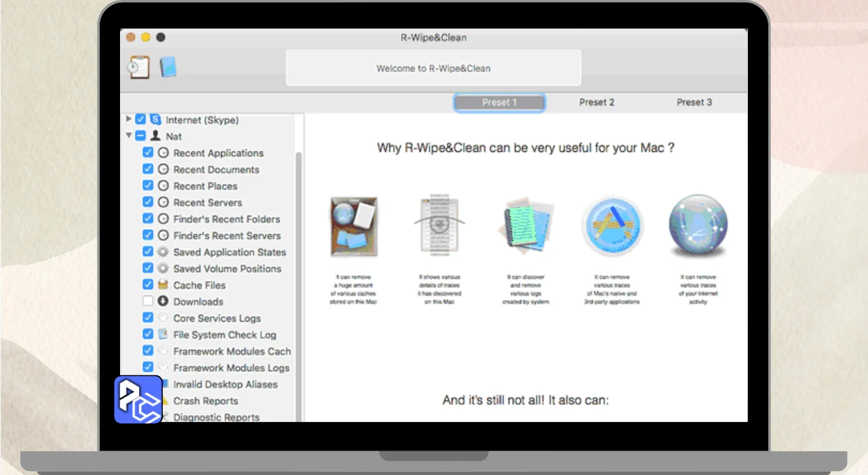Open the scheduler clipboard-clock toolbar icon

click(139, 66)
